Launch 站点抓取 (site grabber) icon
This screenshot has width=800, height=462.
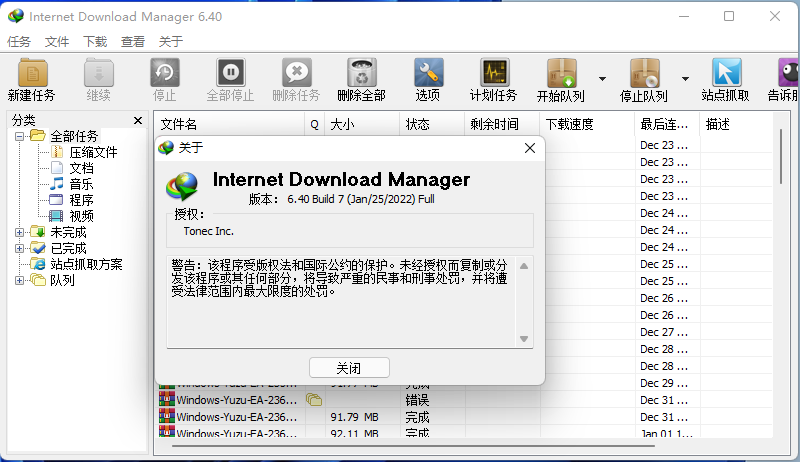726,72
